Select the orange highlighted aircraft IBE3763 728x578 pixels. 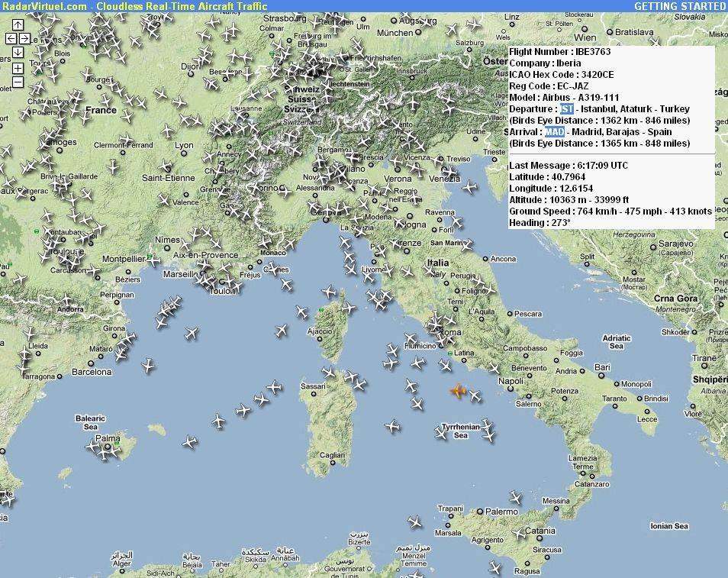click(x=459, y=391)
